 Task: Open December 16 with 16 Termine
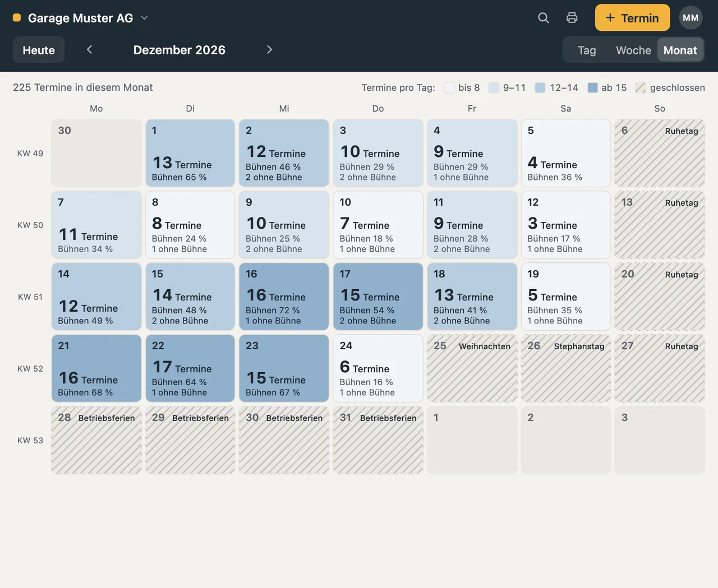point(284,297)
